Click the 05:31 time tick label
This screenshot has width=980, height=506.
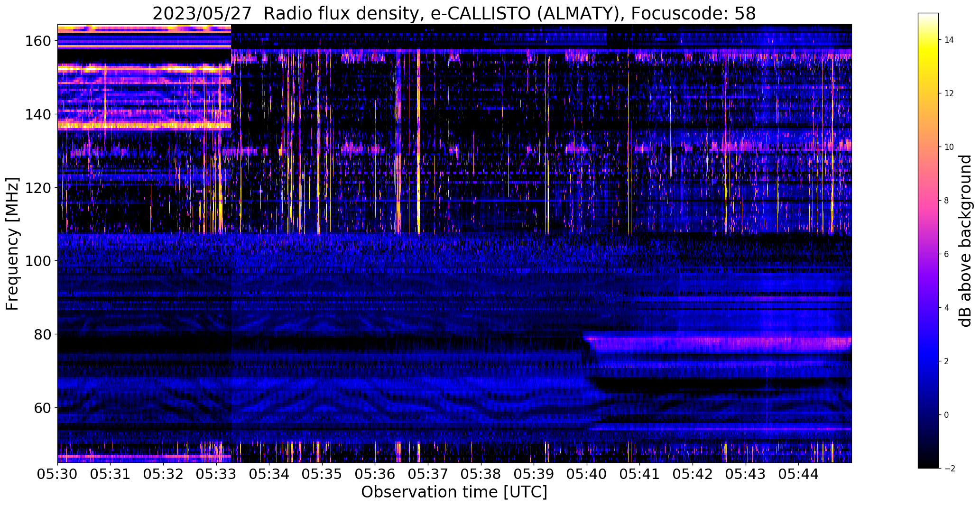click(x=111, y=473)
